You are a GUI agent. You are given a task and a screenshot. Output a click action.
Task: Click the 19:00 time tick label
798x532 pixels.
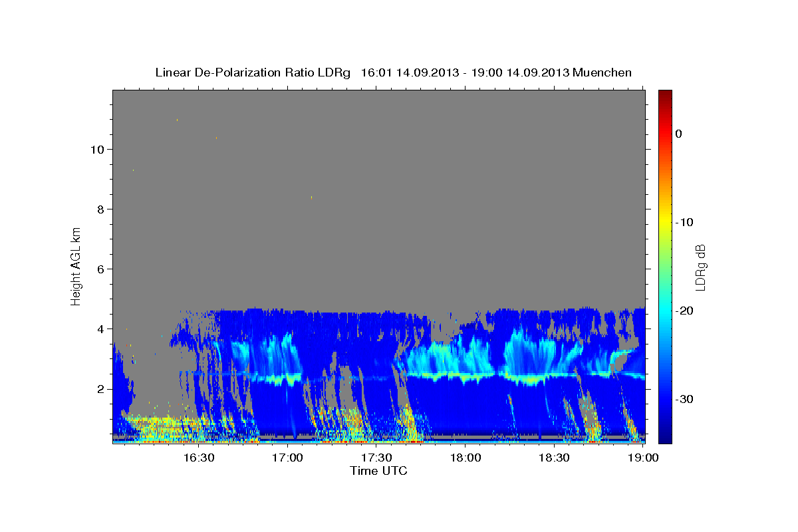coord(643,458)
